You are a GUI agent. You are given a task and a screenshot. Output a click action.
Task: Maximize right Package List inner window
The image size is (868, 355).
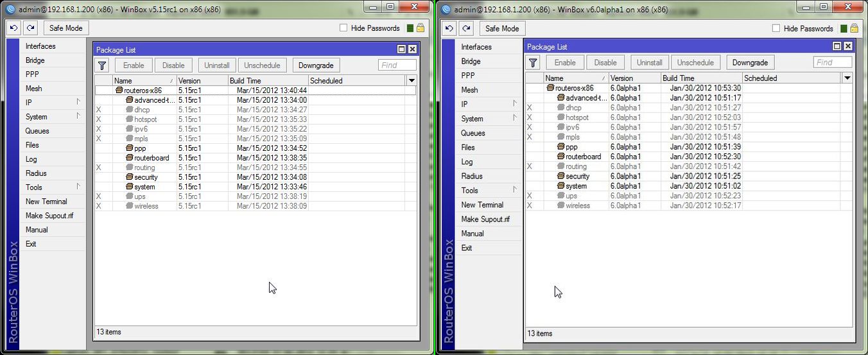[837, 46]
